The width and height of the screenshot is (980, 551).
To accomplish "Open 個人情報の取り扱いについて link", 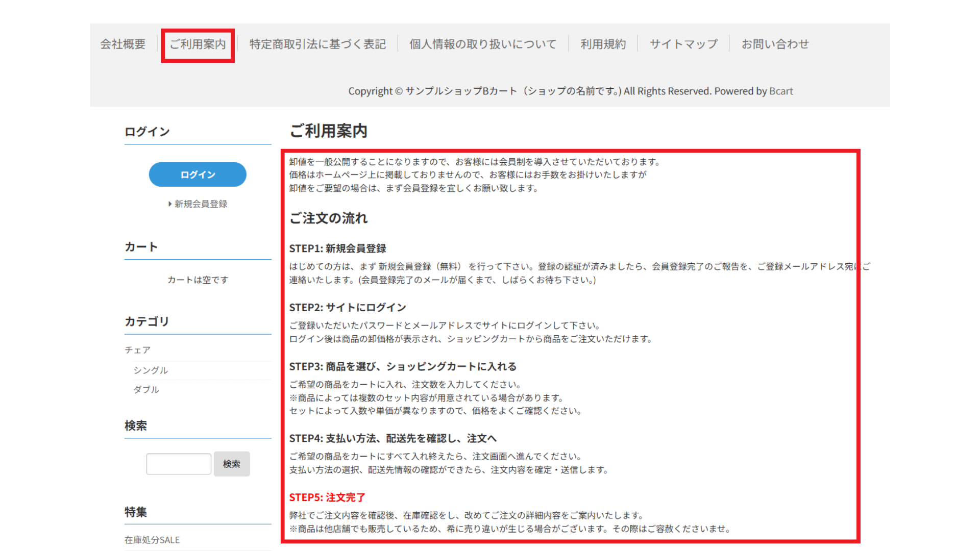I will pos(482,44).
